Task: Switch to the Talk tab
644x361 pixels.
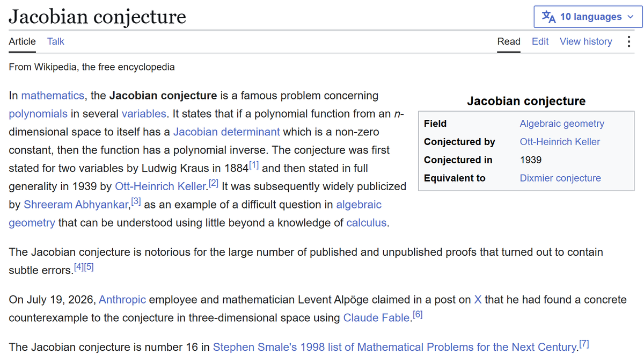Action: point(55,41)
